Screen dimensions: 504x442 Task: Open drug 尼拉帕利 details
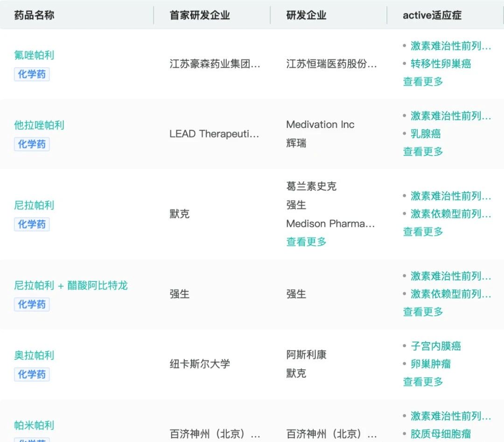pyautogui.click(x=34, y=205)
